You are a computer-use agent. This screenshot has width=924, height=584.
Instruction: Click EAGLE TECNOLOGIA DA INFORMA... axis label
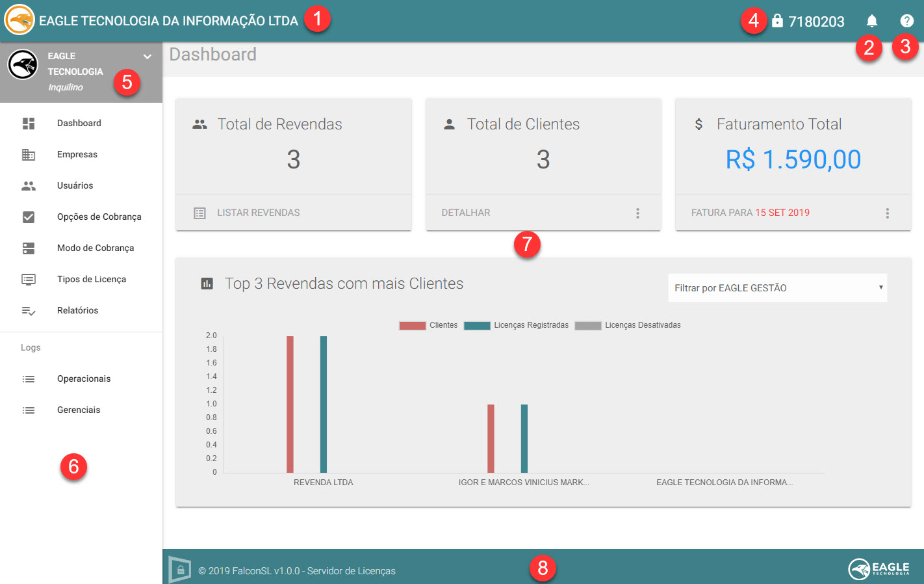pos(725,483)
